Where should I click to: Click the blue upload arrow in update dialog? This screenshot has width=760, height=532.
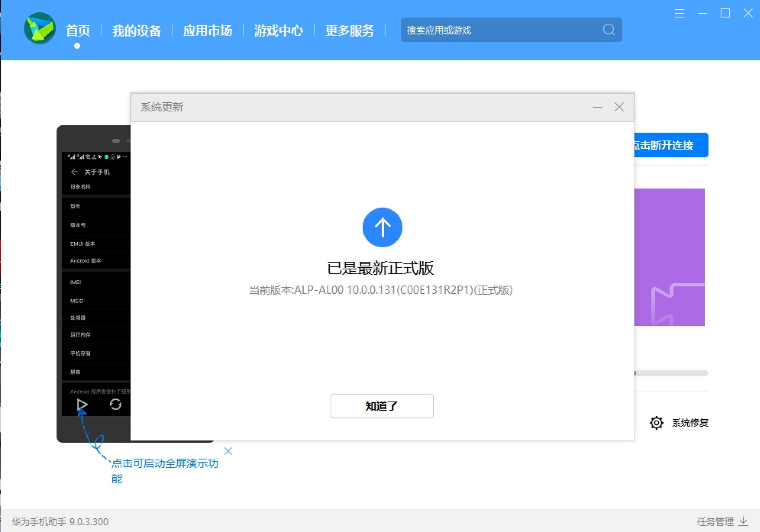click(x=382, y=227)
